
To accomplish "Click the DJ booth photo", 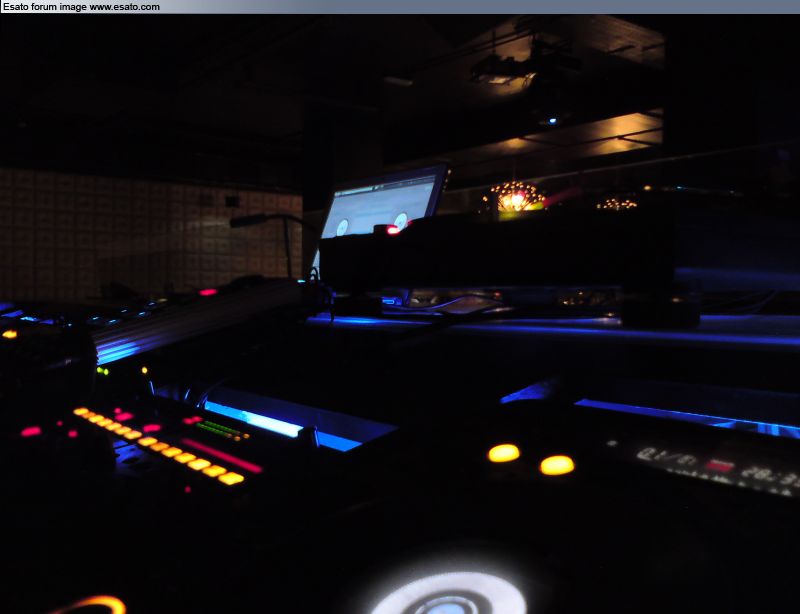I will (400, 314).
